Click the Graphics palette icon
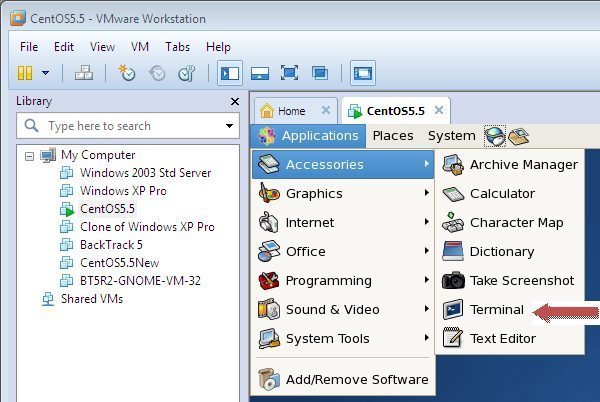Image resolution: width=600 pixels, height=402 pixels. (x=269, y=193)
